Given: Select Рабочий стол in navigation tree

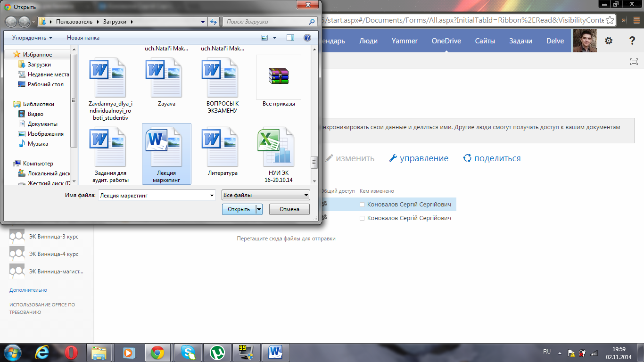Looking at the screenshot, I should point(45,84).
